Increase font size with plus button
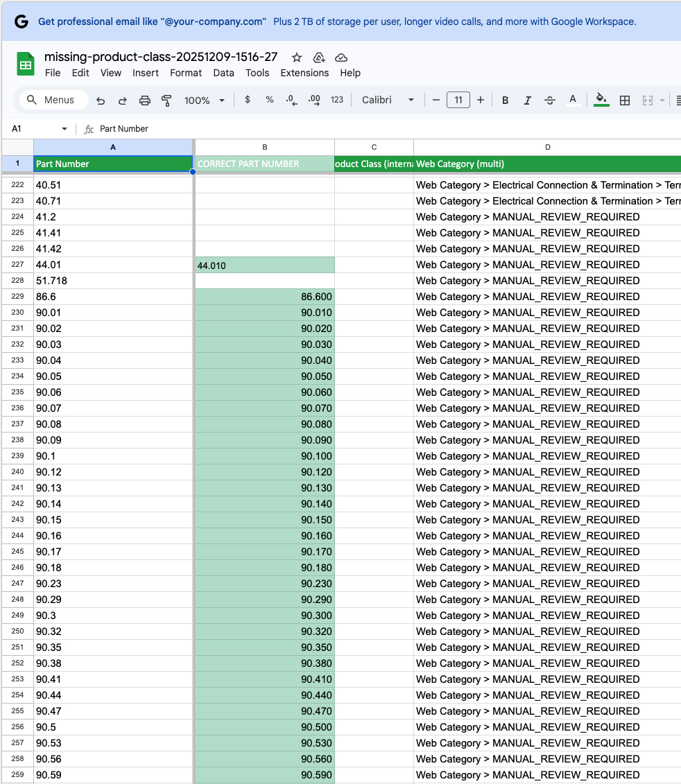Viewport: 681px width, 784px height. 481,101
